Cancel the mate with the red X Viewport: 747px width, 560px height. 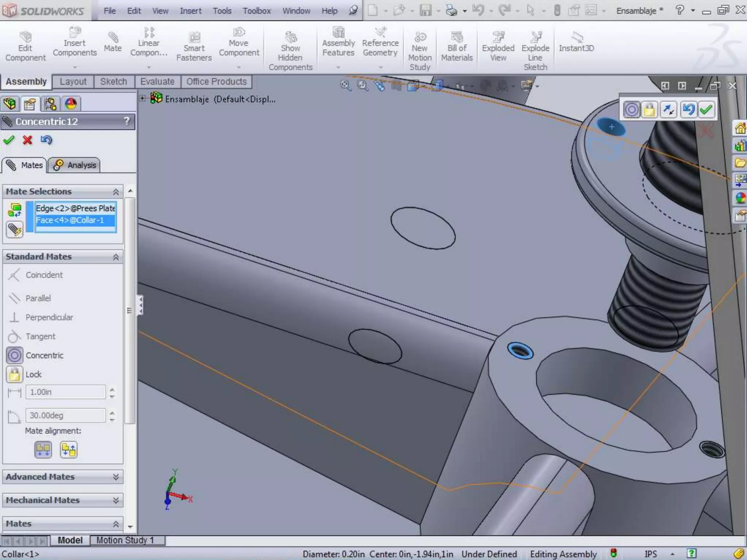(27, 140)
